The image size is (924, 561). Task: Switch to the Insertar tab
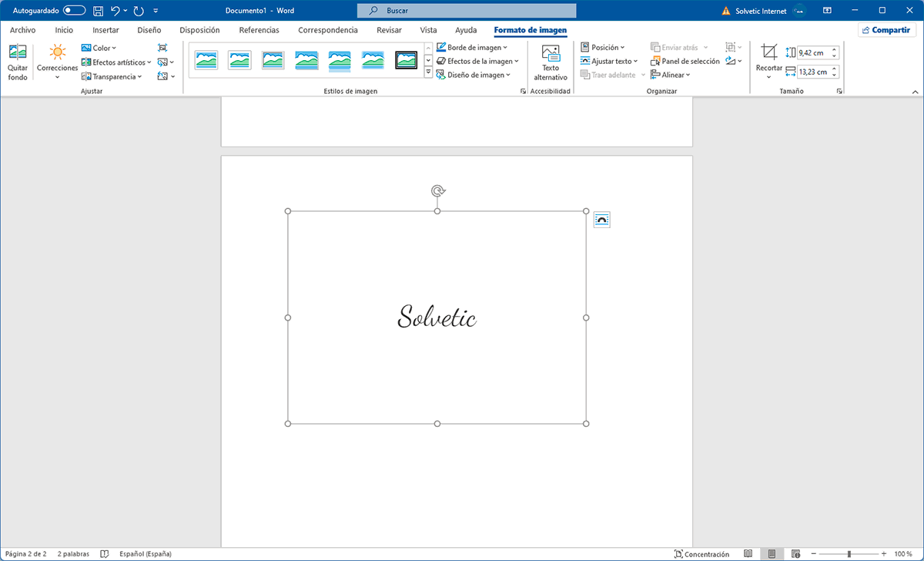point(105,30)
